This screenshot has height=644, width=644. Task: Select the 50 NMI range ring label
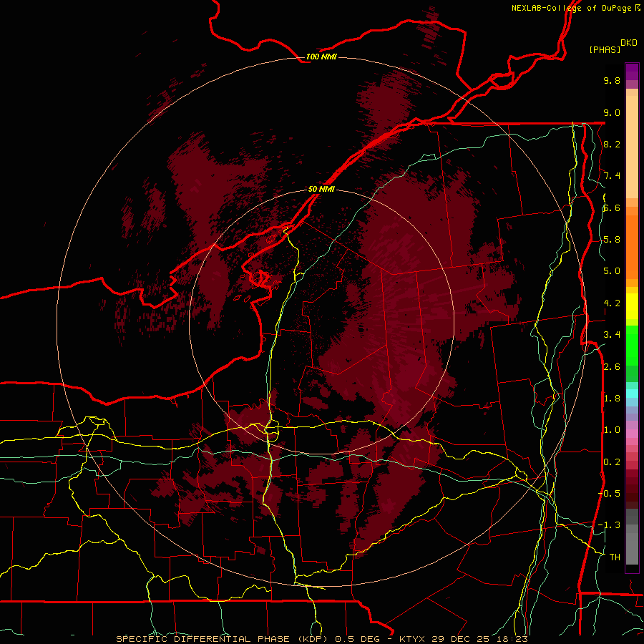[x=321, y=189]
